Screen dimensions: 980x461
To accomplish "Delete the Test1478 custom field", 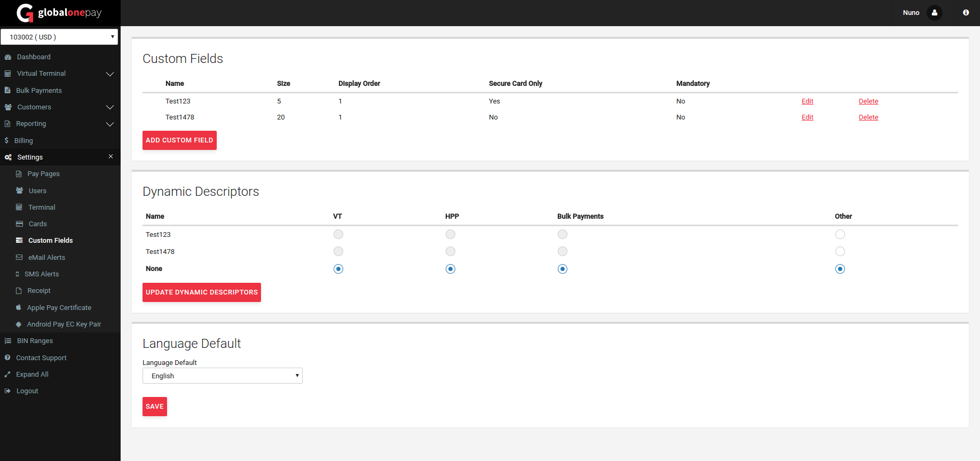I will (868, 117).
